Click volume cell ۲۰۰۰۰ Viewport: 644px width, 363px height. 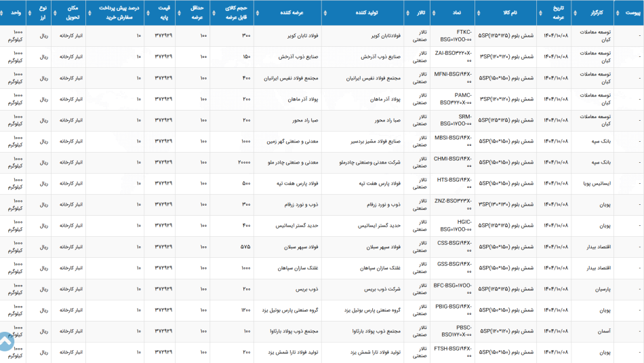point(244,162)
